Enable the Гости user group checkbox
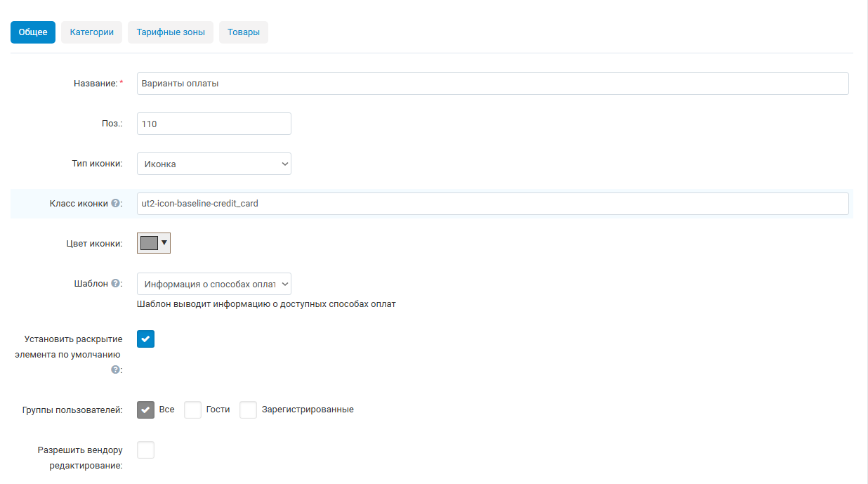The width and height of the screenshot is (868, 484). 192,410
